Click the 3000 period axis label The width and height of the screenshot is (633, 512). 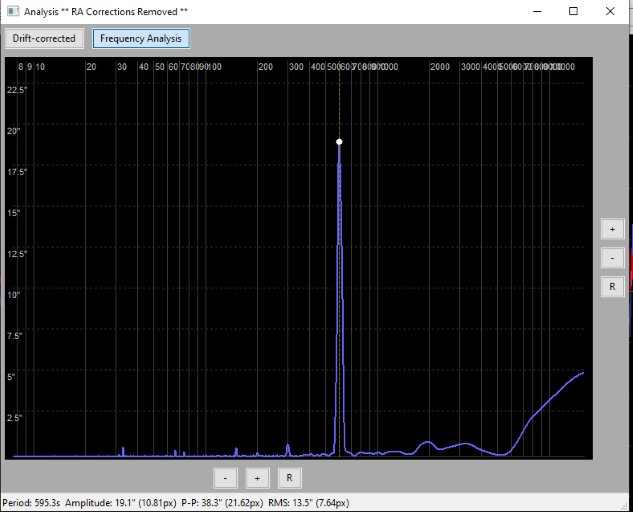coord(470,67)
